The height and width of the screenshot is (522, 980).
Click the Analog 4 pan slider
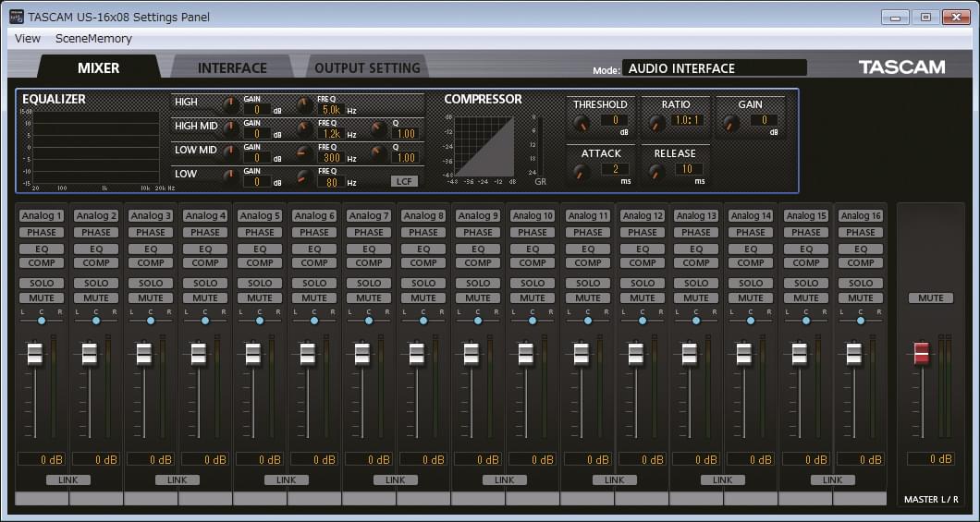205,321
